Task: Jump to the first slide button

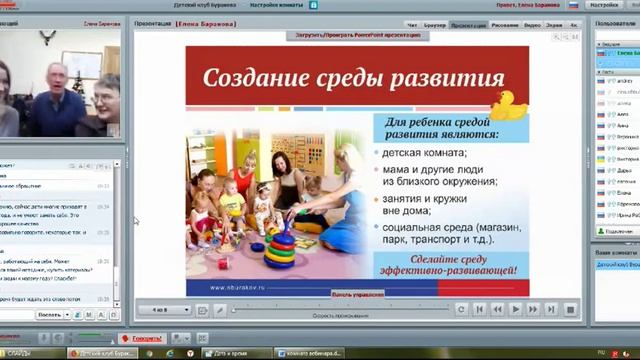Action: [x=480, y=309]
